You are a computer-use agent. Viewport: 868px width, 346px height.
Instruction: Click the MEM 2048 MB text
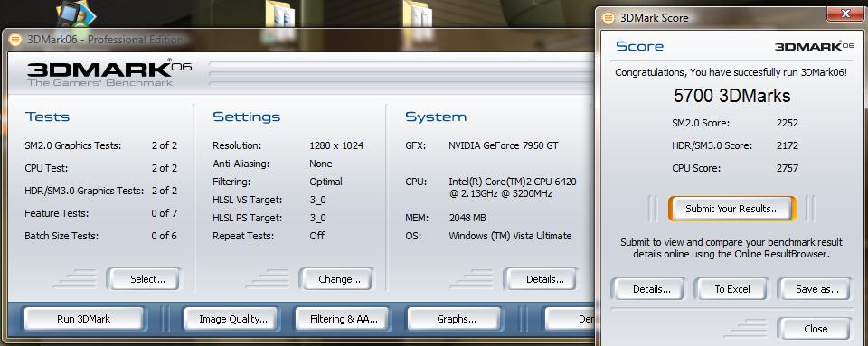(x=467, y=218)
